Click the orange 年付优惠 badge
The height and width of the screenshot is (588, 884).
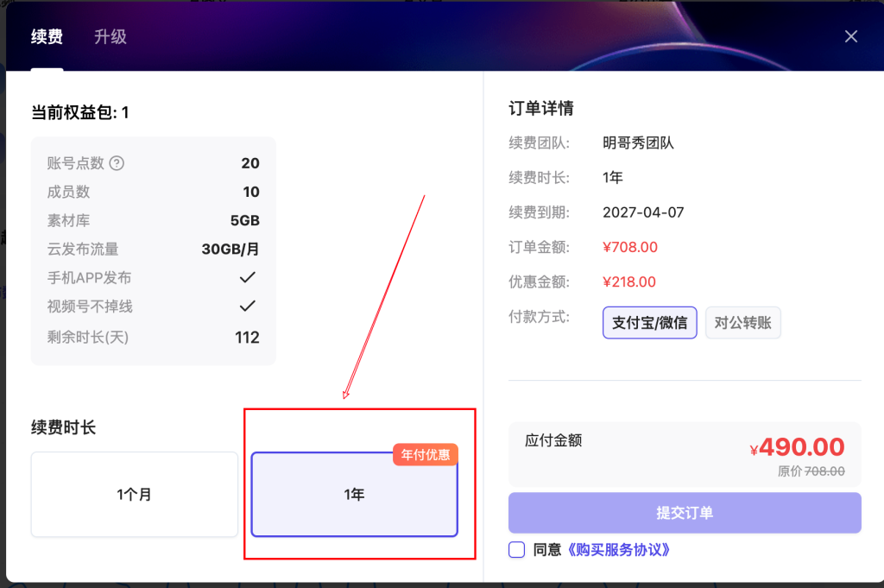[x=426, y=454]
